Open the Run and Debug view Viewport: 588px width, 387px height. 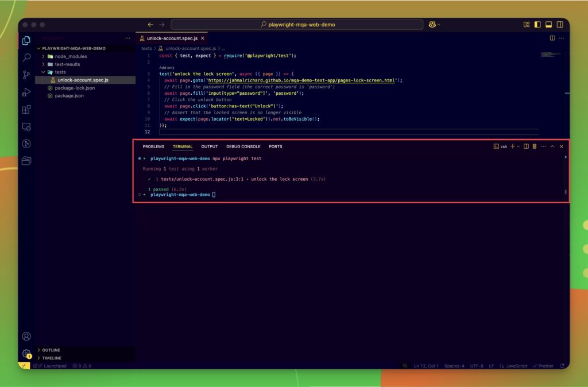point(26,92)
